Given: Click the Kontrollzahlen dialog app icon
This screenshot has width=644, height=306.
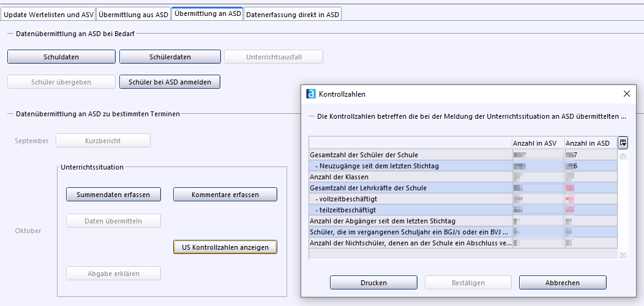Looking at the screenshot, I should click(311, 94).
